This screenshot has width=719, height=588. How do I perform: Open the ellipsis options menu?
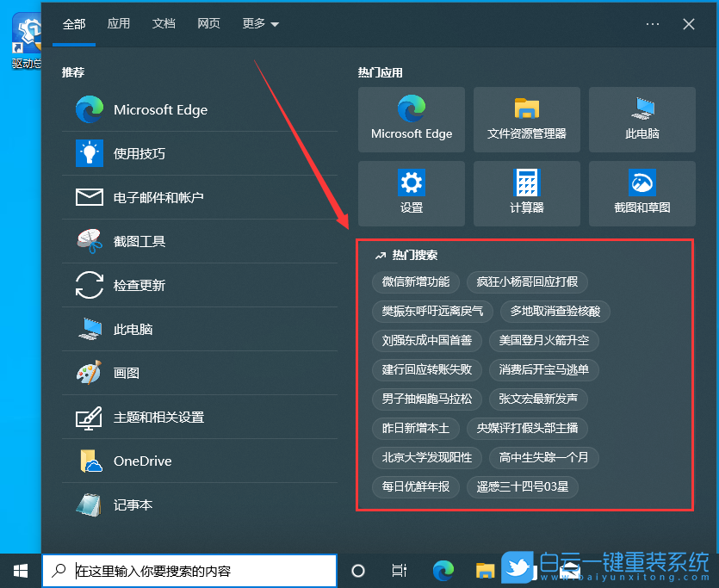point(653,24)
